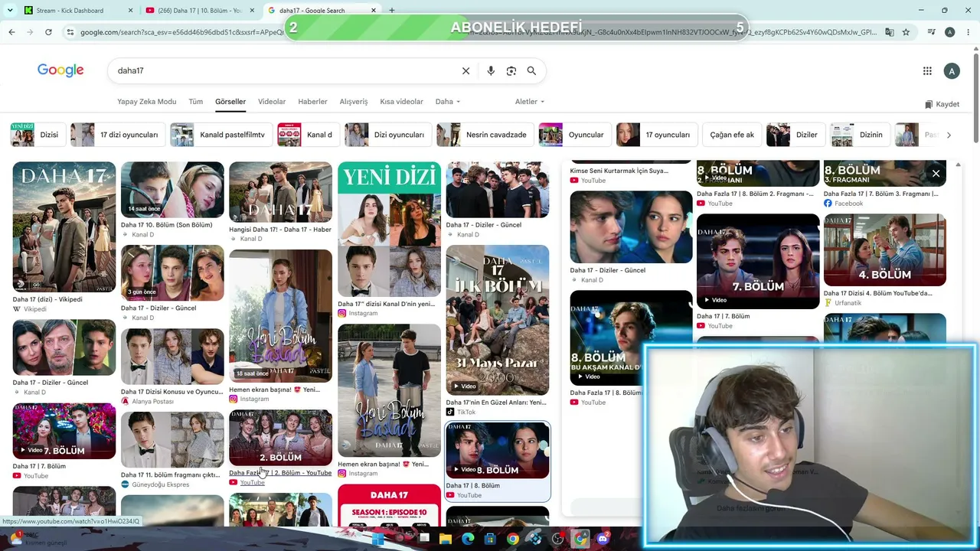Open Google Lens image search icon
980x551 pixels.
pos(511,71)
